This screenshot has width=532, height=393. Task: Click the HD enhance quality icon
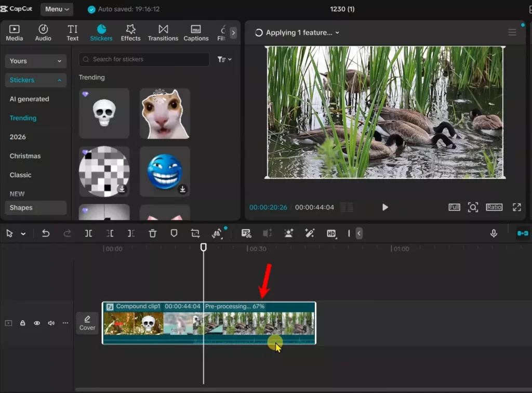(x=331, y=233)
